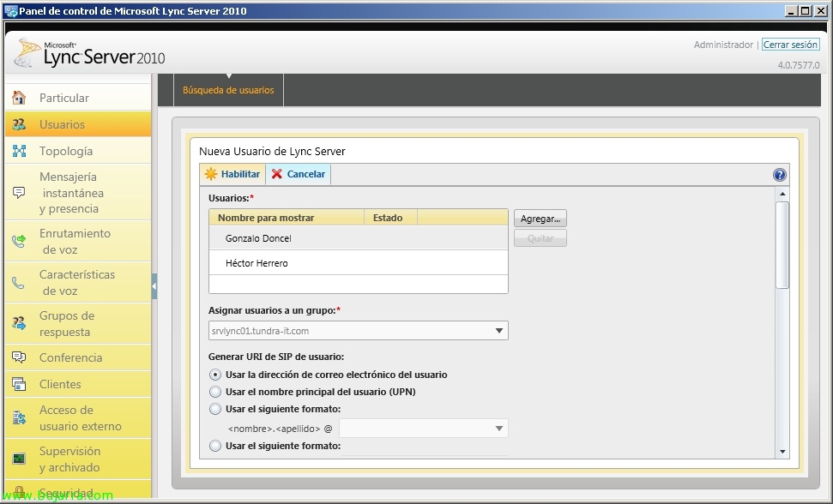The width and height of the screenshot is (833, 504).
Task: Click the form vertical scrollbar thumb
Action: point(782,245)
